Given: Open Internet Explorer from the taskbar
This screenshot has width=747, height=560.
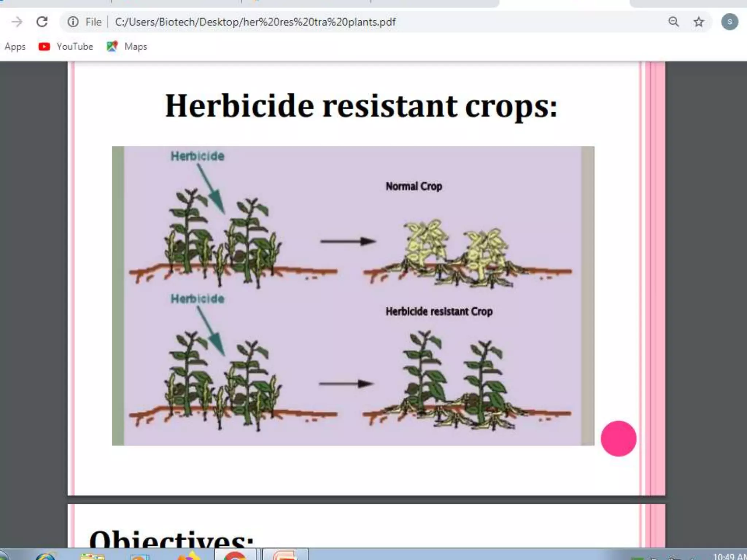Looking at the screenshot, I should click(x=46, y=556).
